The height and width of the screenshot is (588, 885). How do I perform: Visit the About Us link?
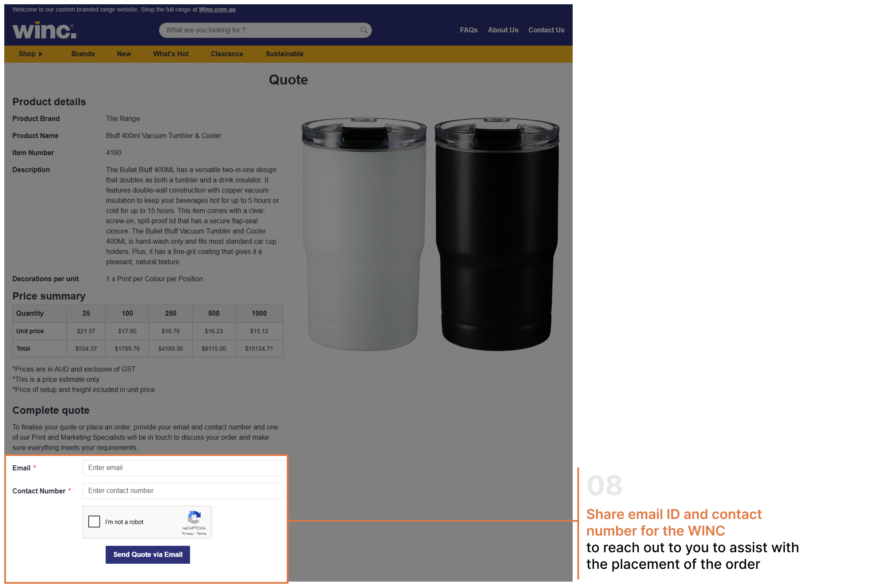click(x=503, y=30)
